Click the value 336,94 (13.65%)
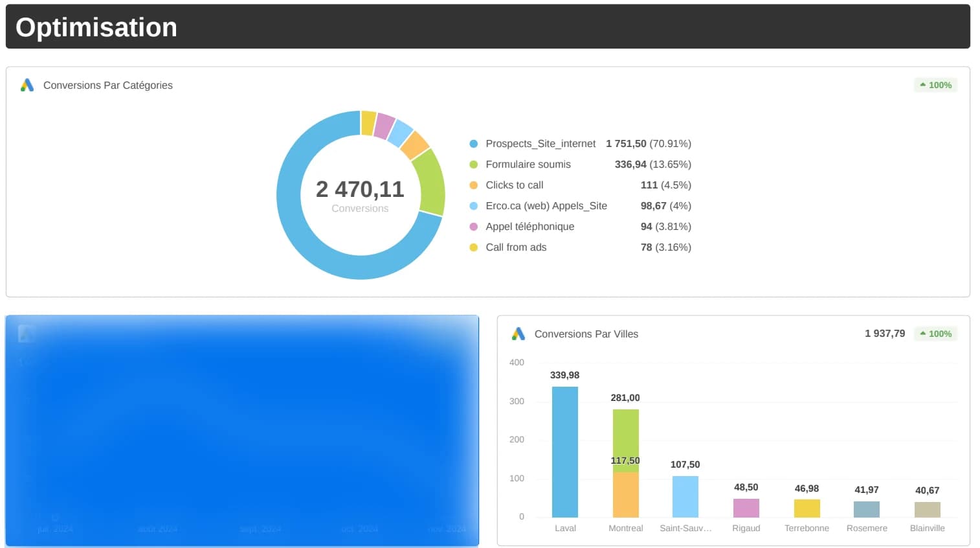The image size is (980, 548). (x=653, y=165)
